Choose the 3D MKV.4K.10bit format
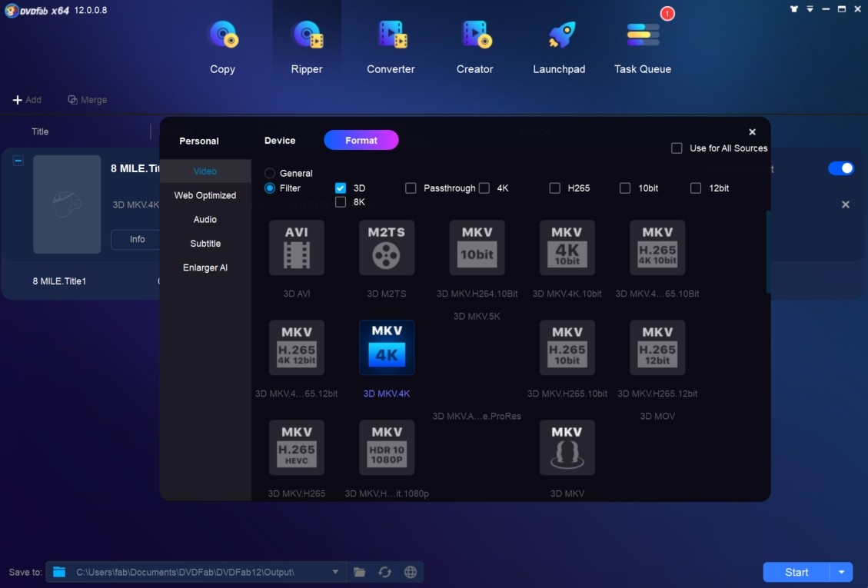 pos(567,247)
